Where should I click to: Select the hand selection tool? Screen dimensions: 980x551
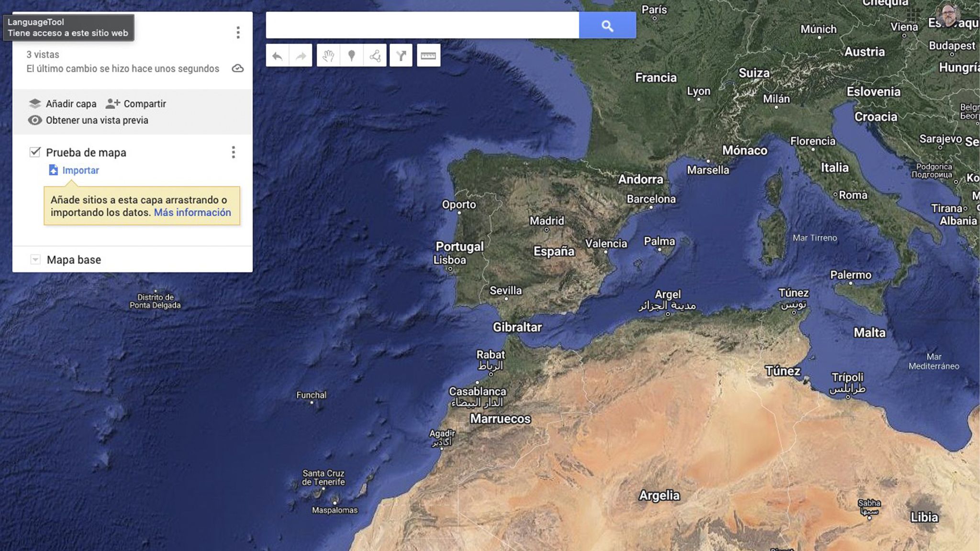(x=328, y=55)
